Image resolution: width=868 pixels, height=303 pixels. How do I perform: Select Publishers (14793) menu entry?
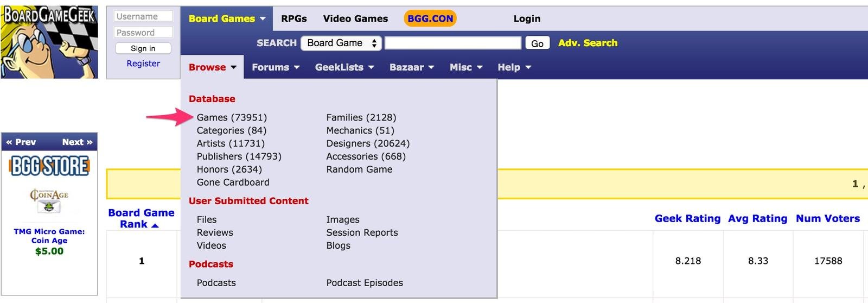(239, 156)
